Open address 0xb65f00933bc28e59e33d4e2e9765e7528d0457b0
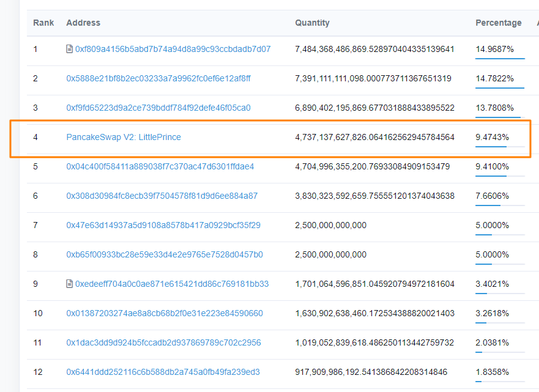Screen dimensions: 539x392 click(x=165, y=254)
